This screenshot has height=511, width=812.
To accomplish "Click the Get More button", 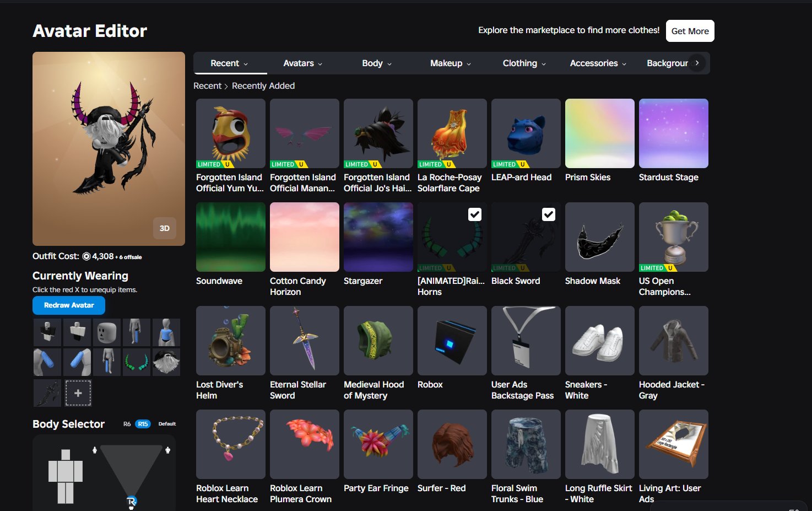I will pyautogui.click(x=690, y=31).
